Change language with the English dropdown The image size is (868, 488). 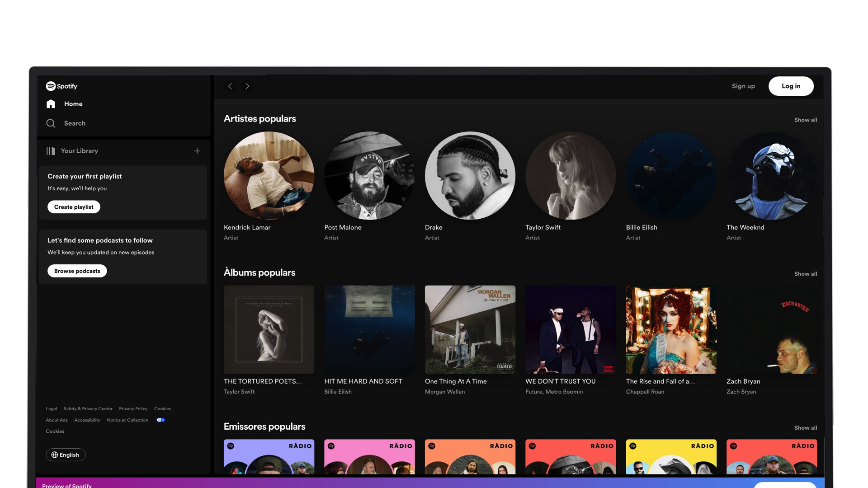tap(66, 455)
